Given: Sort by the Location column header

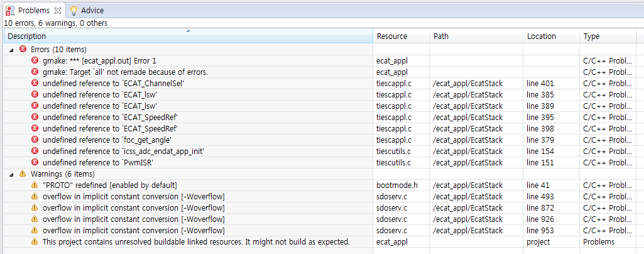Looking at the screenshot, I should tap(542, 36).
